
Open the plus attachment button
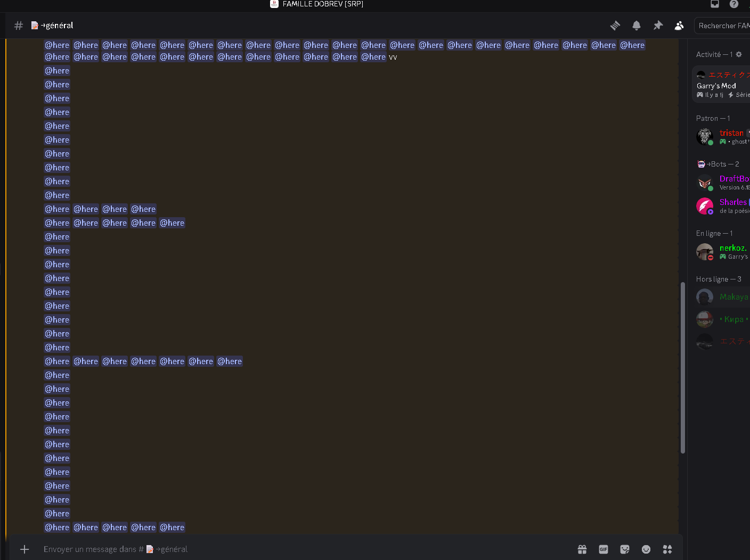click(25, 549)
